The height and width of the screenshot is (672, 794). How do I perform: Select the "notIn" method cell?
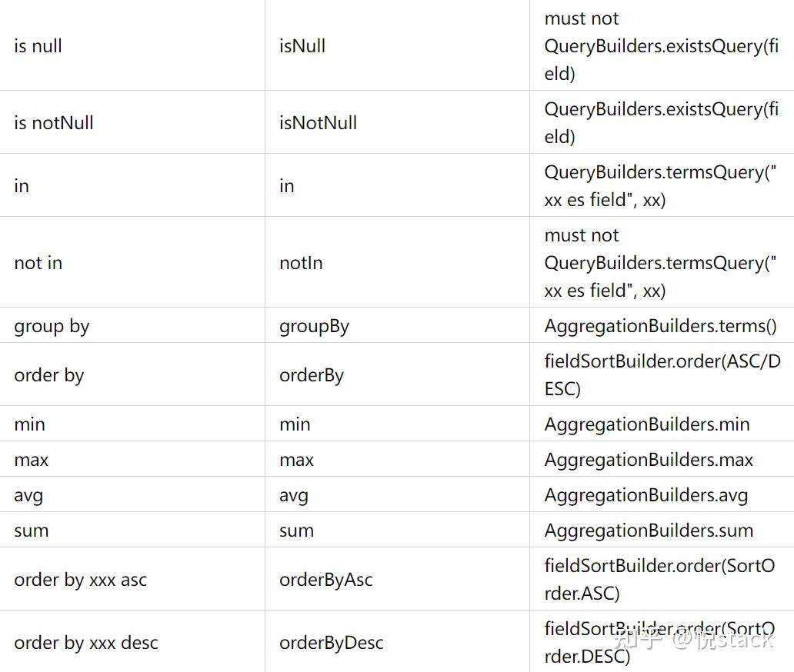(x=301, y=263)
